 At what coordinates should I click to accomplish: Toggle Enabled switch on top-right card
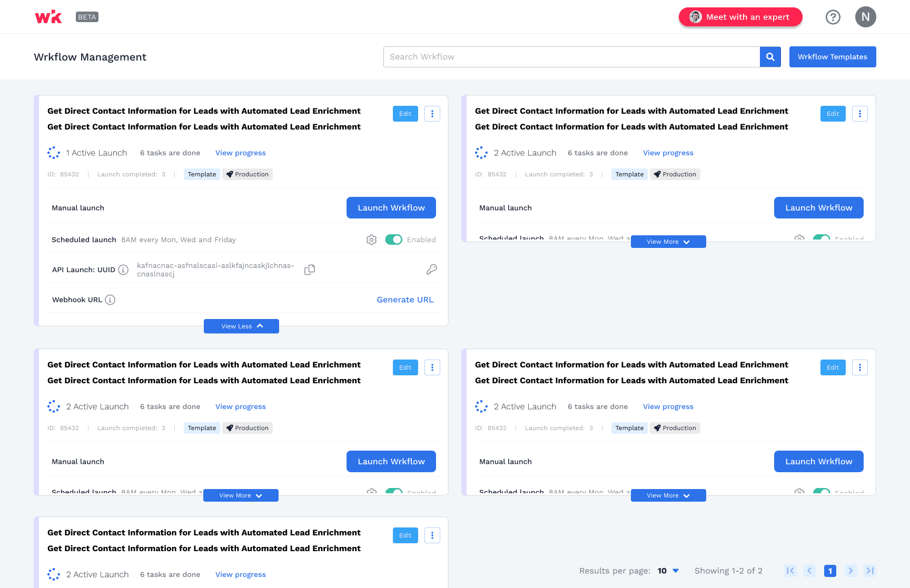point(822,238)
